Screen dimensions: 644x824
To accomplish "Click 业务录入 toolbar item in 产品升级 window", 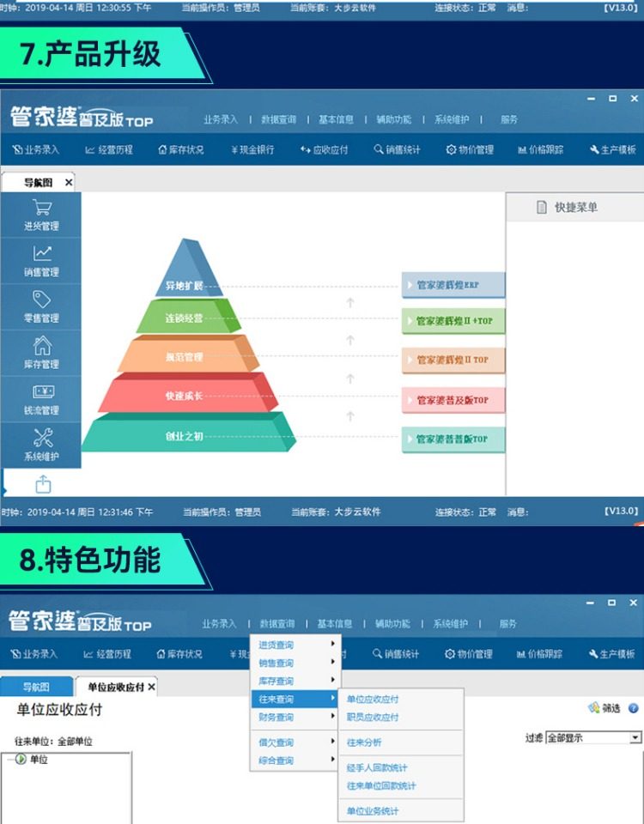I will pyautogui.click(x=36, y=149).
